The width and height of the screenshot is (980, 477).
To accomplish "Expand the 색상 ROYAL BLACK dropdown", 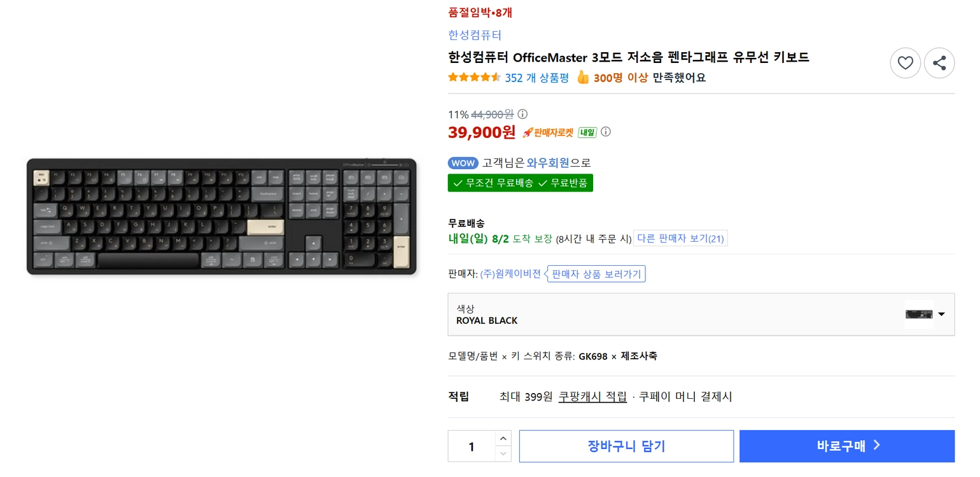I will point(701,314).
